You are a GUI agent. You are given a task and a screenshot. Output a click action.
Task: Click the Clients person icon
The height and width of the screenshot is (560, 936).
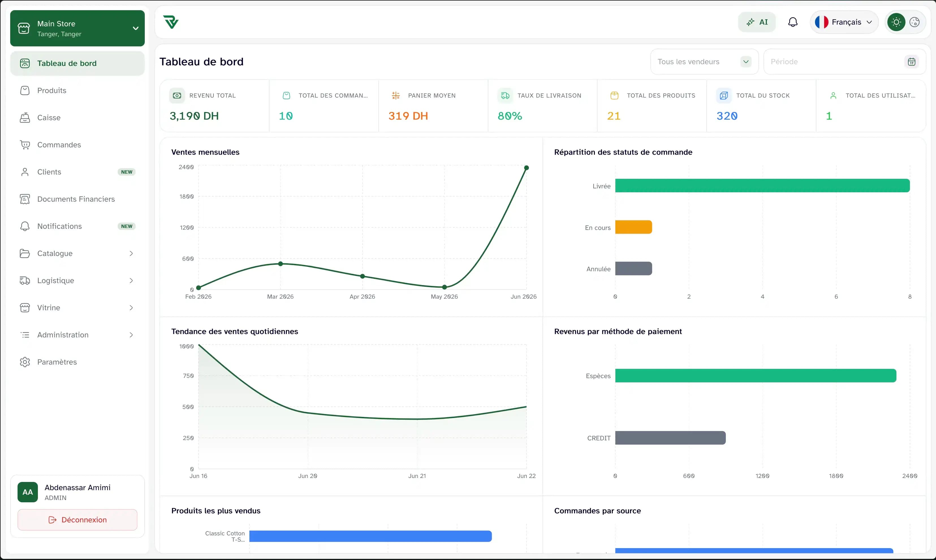25,172
